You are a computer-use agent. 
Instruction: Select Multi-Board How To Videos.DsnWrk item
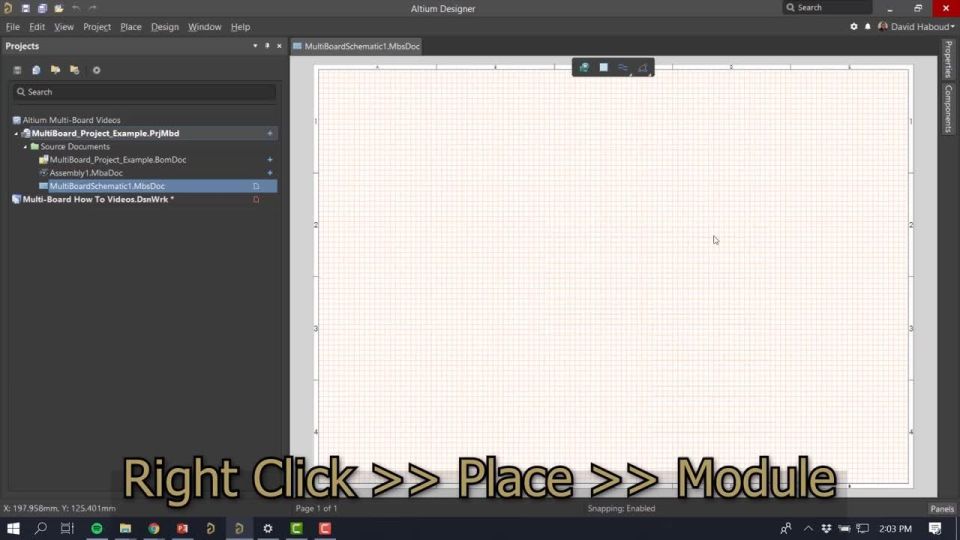click(x=98, y=200)
